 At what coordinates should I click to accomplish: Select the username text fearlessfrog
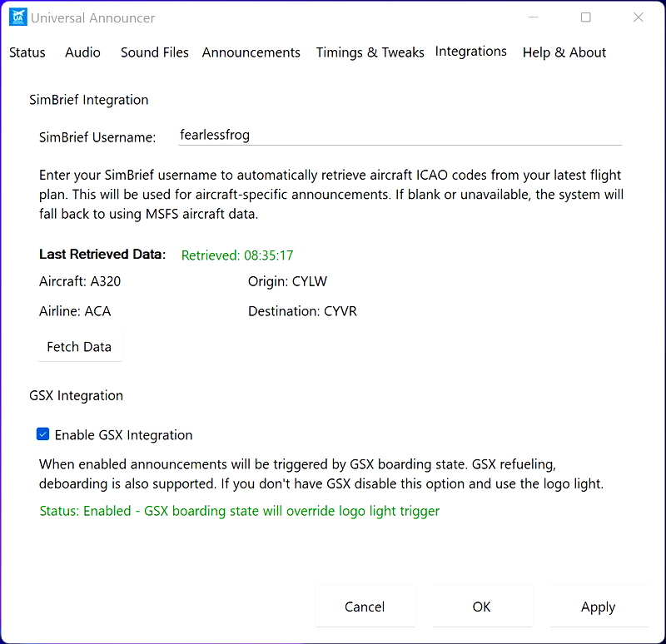(x=215, y=135)
